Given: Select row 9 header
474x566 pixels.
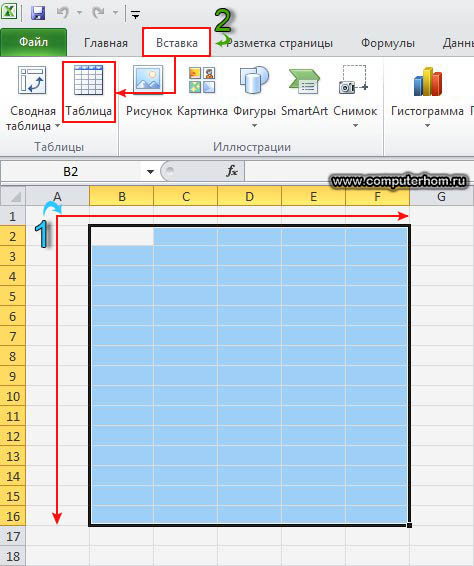Looking at the screenshot, I should click(x=13, y=376).
